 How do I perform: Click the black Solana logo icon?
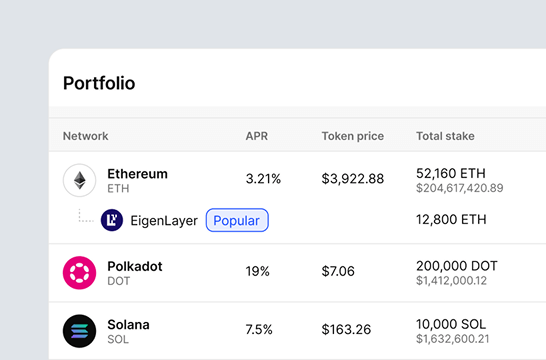pos(79,331)
